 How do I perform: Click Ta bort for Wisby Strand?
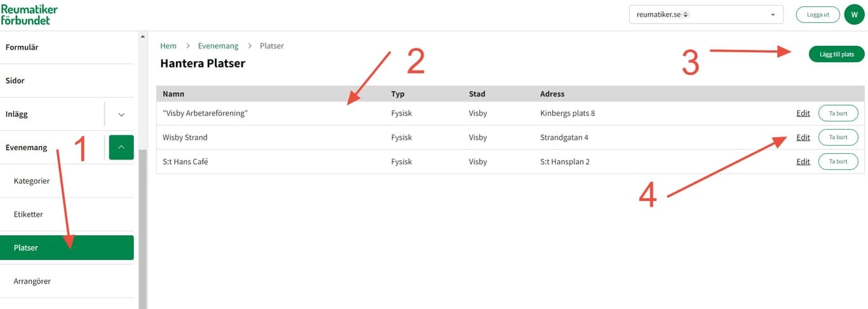pyautogui.click(x=838, y=137)
